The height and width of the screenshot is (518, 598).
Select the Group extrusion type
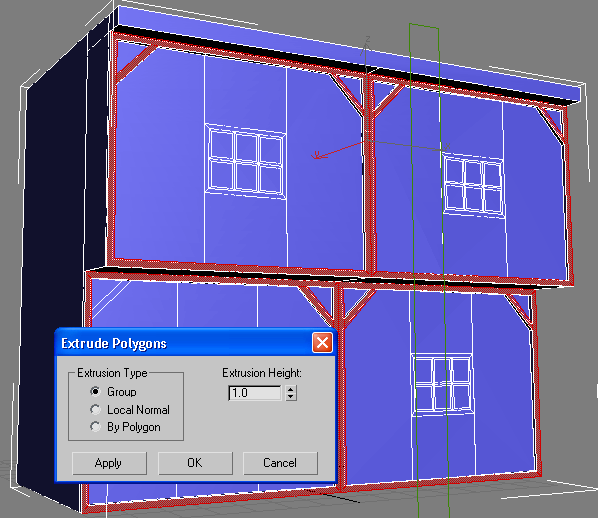coord(95,391)
